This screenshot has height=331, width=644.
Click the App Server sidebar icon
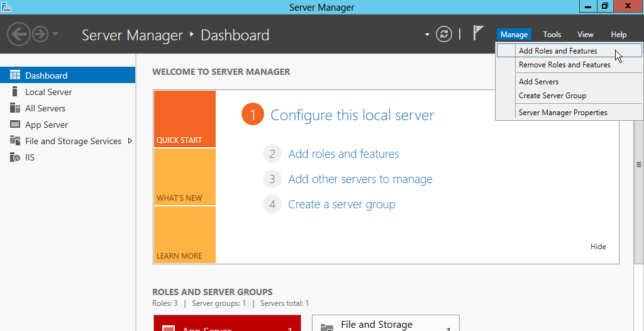point(15,124)
